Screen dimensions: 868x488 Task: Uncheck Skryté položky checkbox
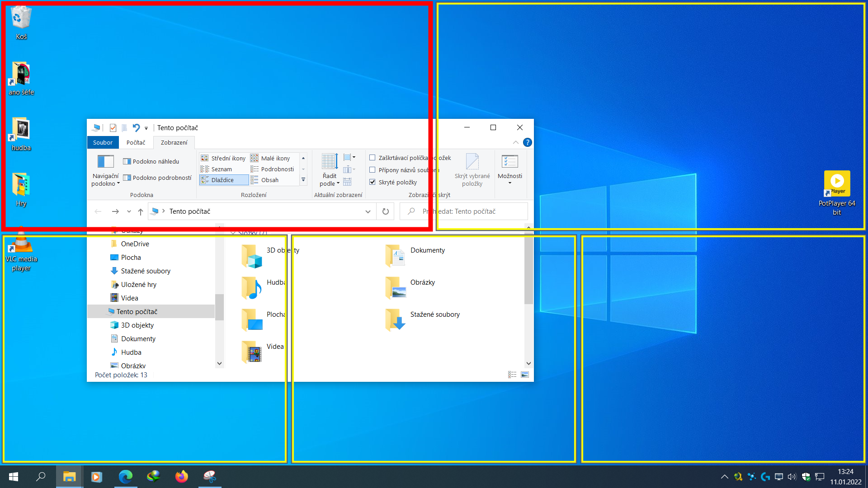pos(373,182)
